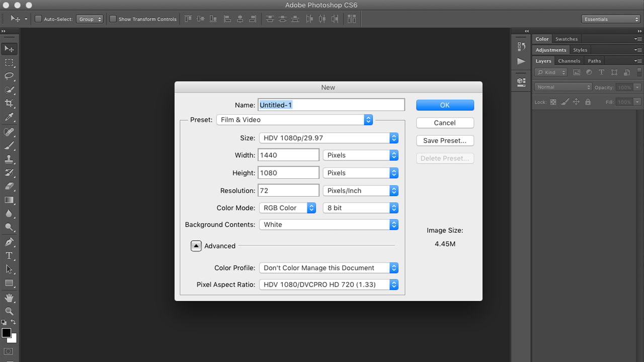This screenshot has width=644, height=362.
Task: Select the Horizontal Type tool
Action: point(9,255)
